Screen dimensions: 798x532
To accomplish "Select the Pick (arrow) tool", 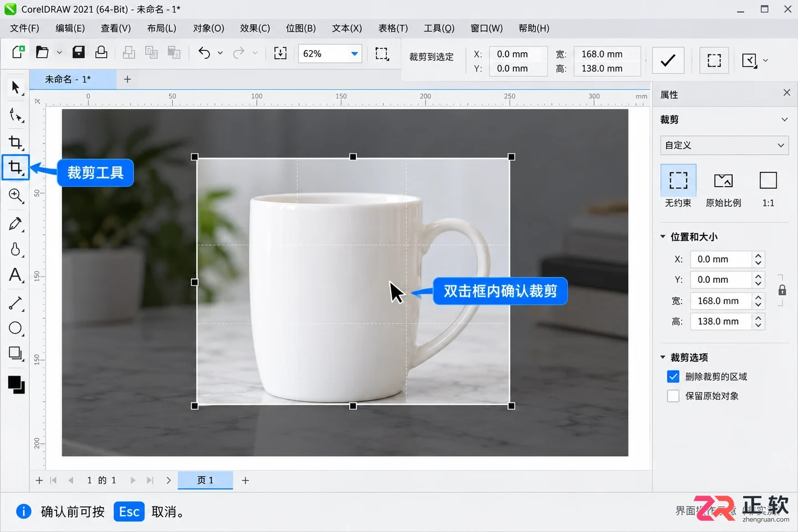I will tap(16, 88).
